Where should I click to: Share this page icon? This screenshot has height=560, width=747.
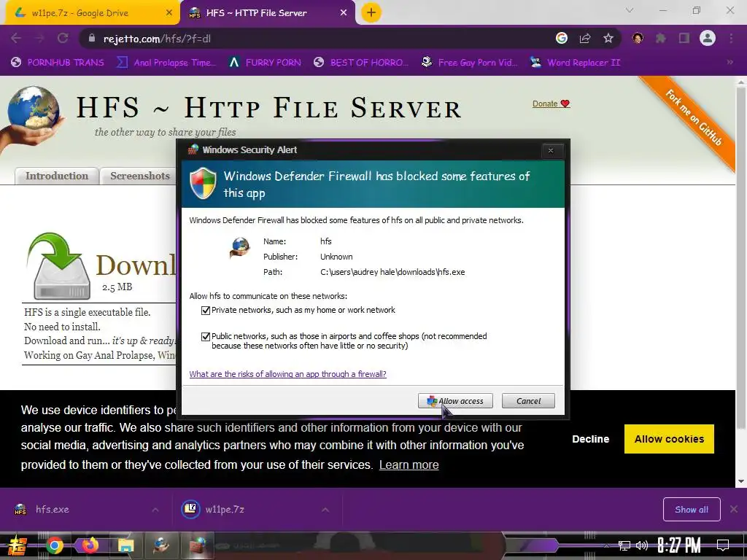[585, 39]
